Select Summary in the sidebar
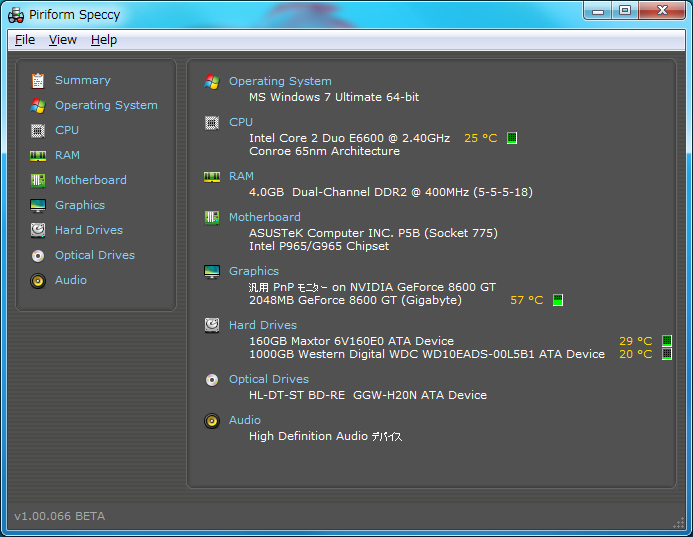693x537 pixels. pyautogui.click(x=83, y=80)
